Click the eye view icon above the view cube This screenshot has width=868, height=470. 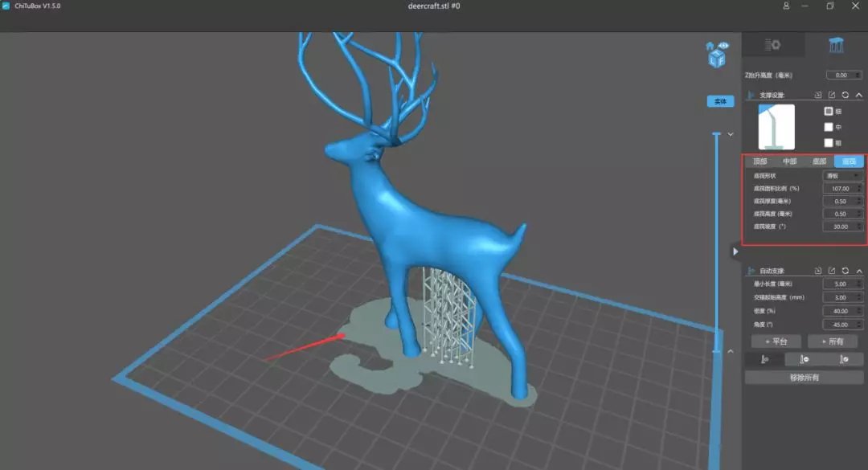pos(723,46)
